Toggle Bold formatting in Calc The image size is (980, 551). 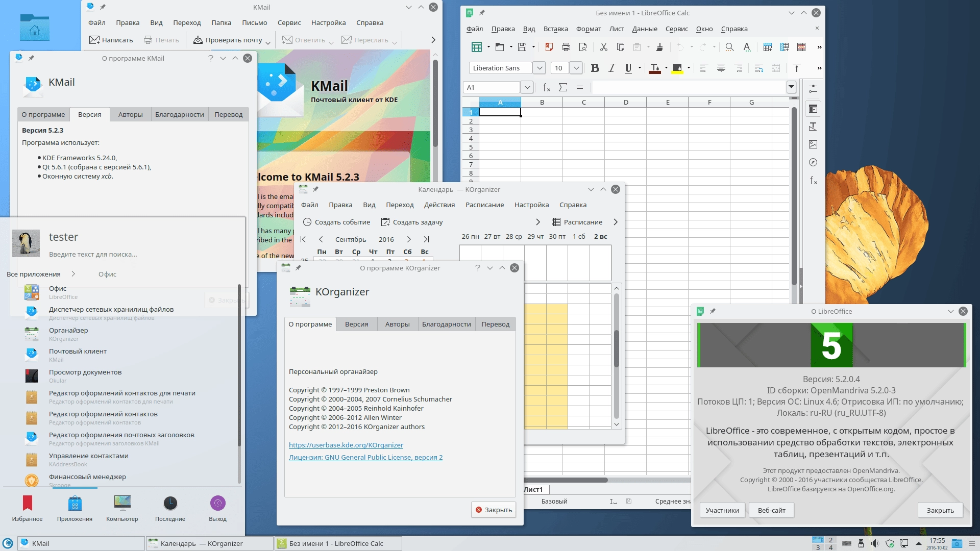(x=595, y=68)
